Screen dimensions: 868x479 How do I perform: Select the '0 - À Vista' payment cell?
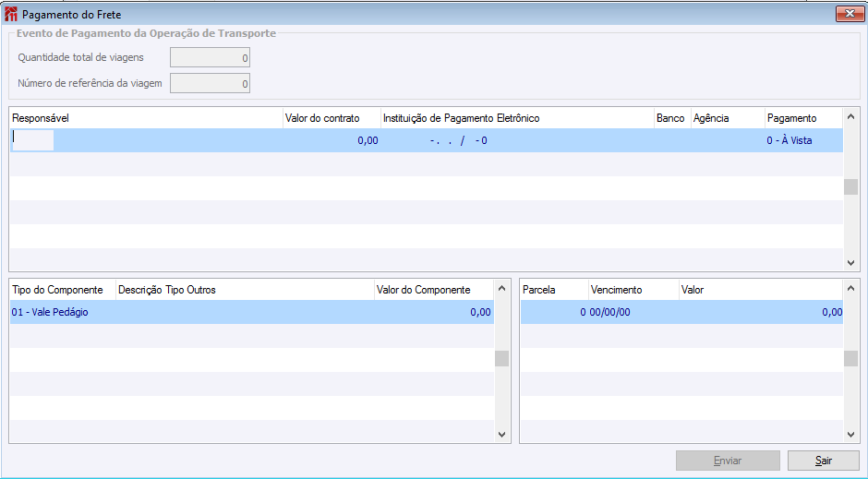(803, 140)
